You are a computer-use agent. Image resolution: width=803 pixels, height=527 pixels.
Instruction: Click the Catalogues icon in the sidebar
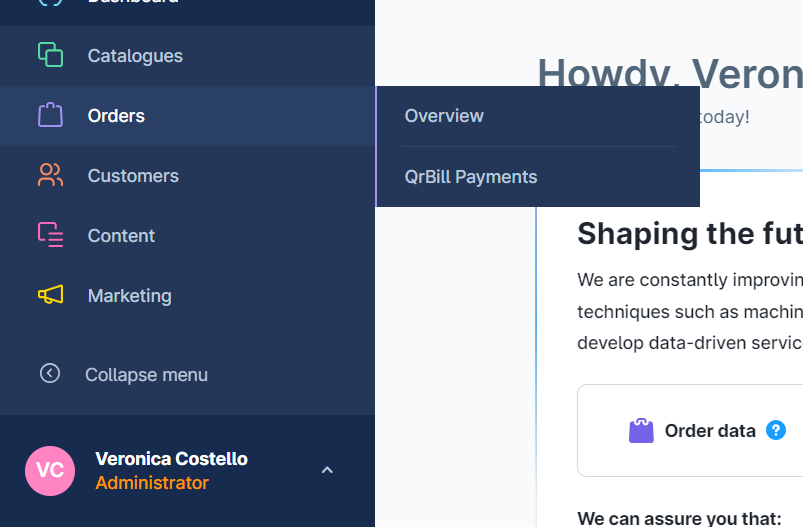click(x=50, y=55)
